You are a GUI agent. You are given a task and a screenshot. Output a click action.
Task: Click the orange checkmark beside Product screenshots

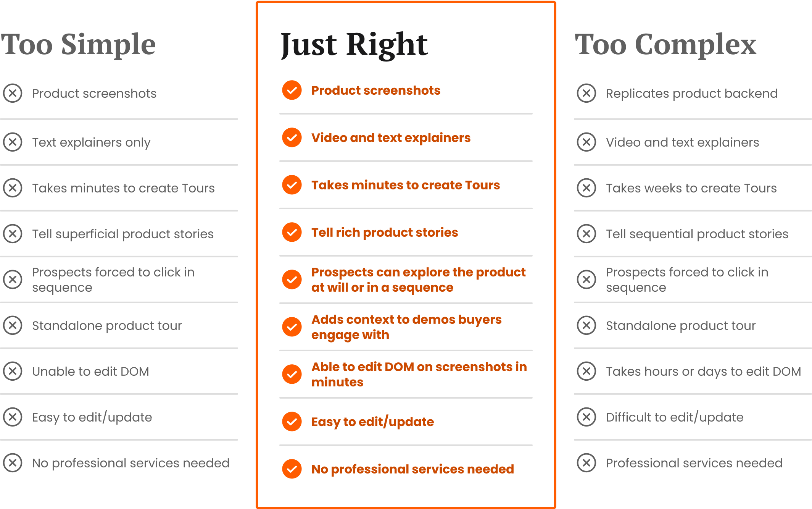292,90
